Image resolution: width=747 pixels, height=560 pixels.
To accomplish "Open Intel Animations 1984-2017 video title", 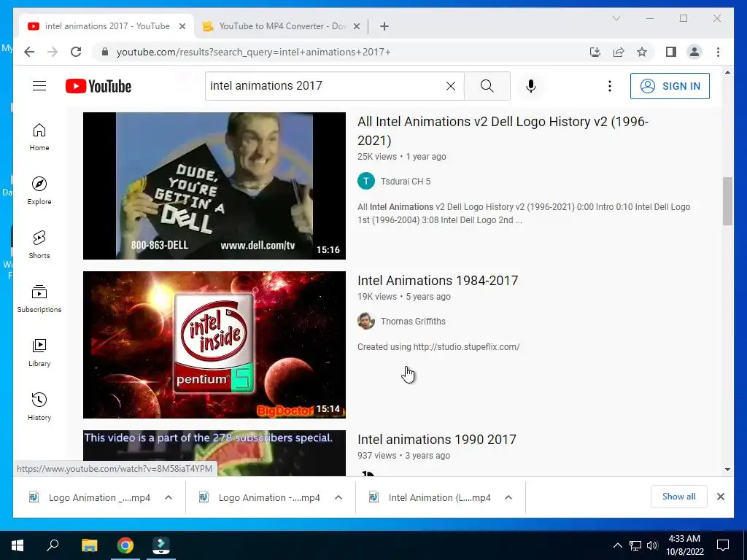I will click(438, 281).
